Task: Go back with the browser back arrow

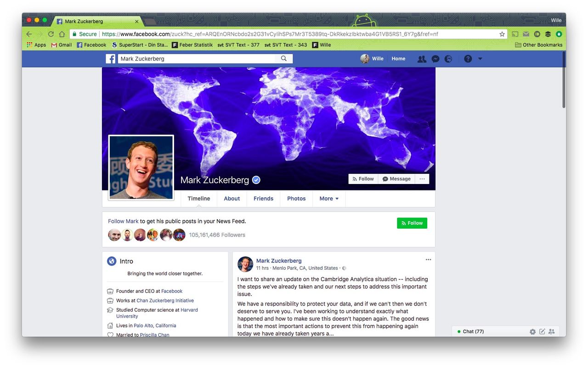Action: pos(29,34)
